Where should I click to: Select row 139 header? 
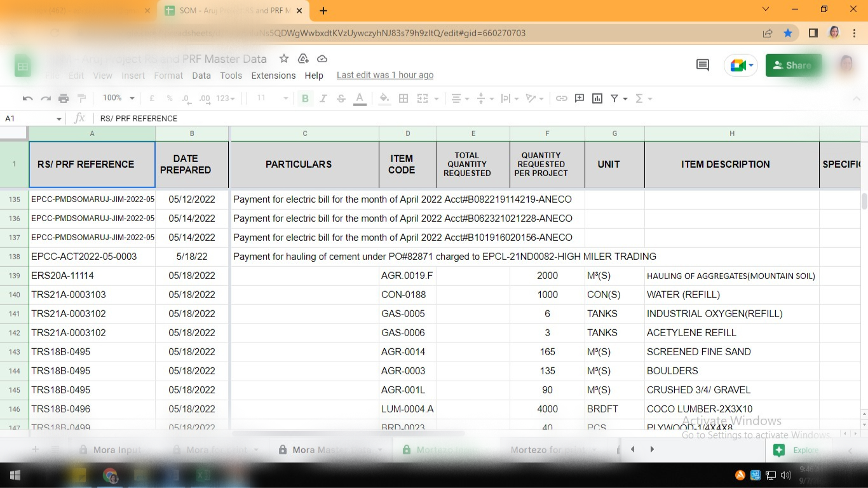pos(14,276)
